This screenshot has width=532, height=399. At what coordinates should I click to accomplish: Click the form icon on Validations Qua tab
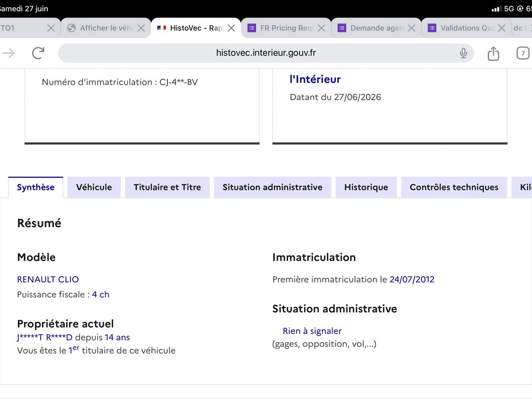coord(432,28)
